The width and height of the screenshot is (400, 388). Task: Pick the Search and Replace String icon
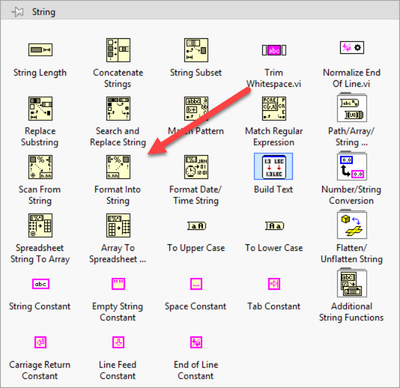tap(118, 108)
